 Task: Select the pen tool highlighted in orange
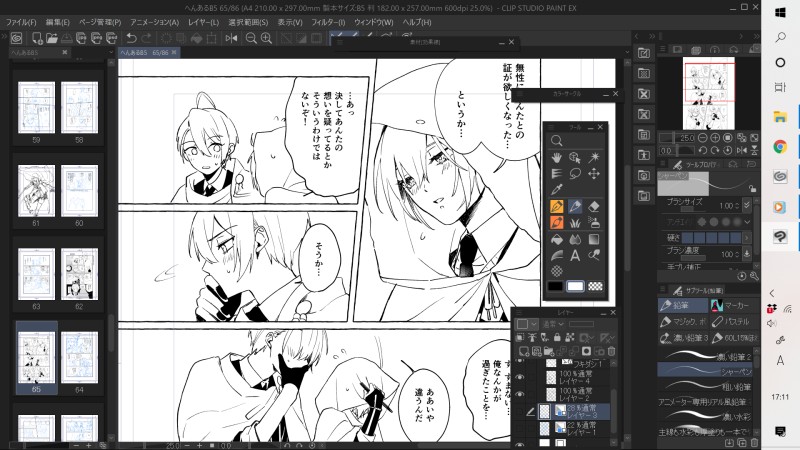click(557, 207)
